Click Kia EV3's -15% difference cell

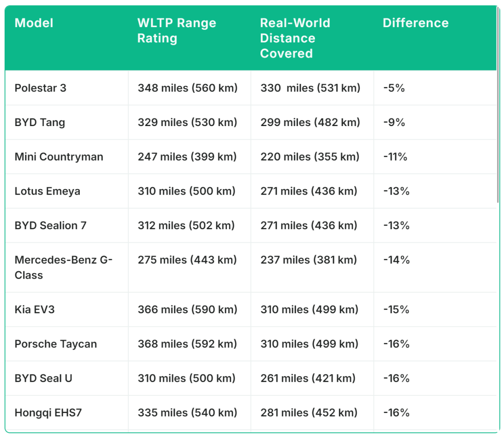[x=396, y=310]
